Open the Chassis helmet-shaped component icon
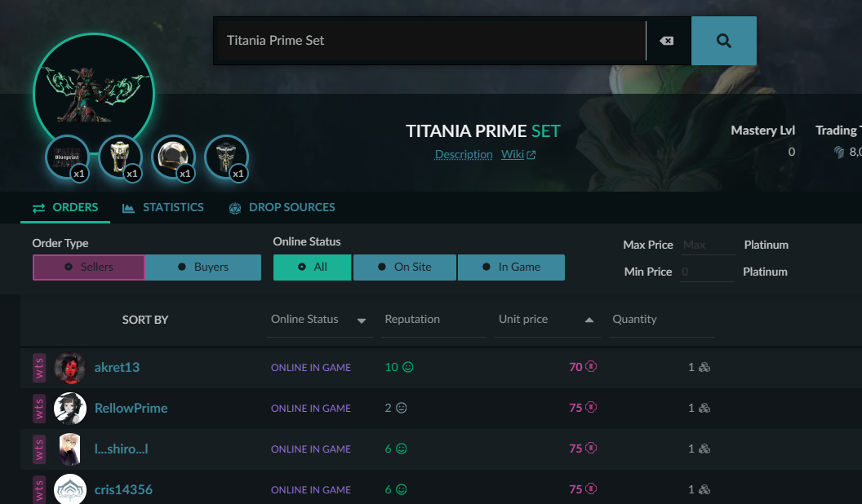The image size is (862, 504). pos(173,157)
